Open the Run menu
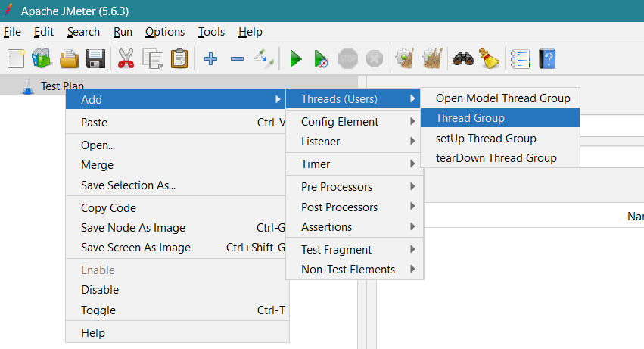The width and height of the screenshot is (644, 349). click(x=123, y=32)
